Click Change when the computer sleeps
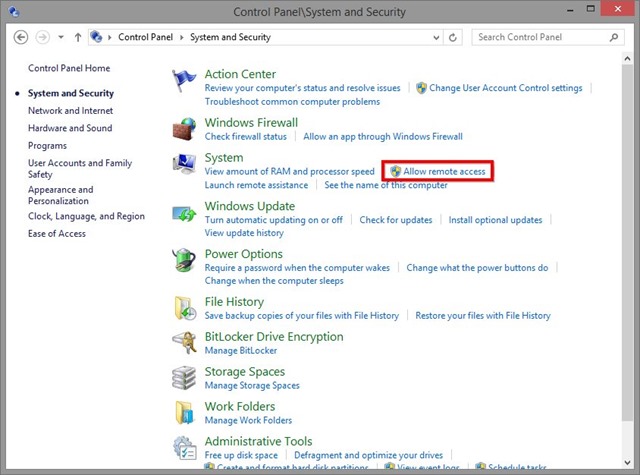Screen dimensions: 640x475 274,281
